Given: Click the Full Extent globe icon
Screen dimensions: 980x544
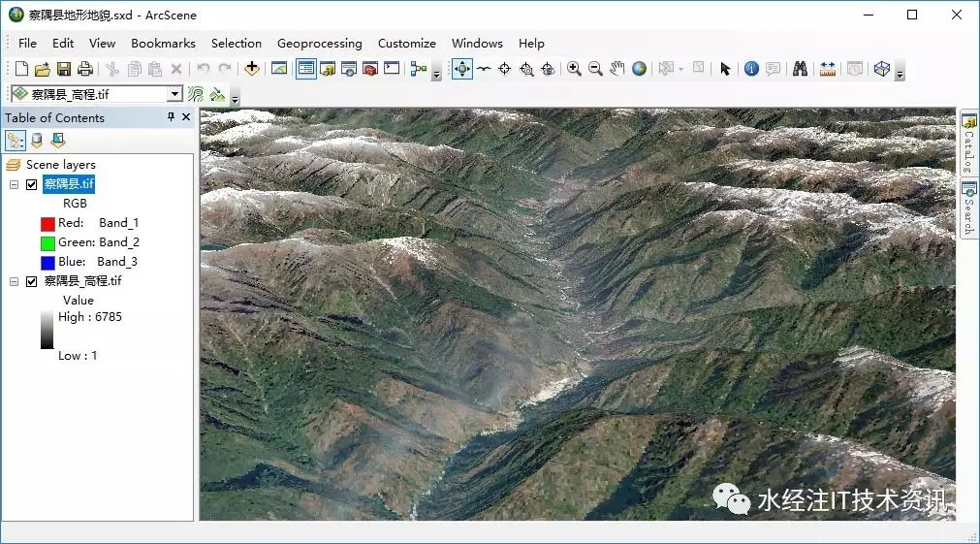Looking at the screenshot, I should pyautogui.click(x=639, y=69).
